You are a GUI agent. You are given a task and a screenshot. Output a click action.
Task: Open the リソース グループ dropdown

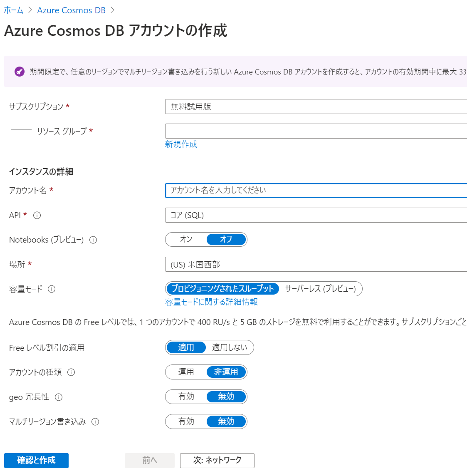pyautogui.click(x=316, y=131)
